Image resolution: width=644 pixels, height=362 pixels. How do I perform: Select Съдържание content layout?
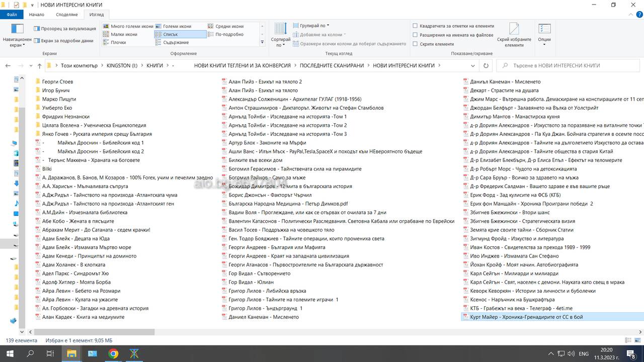tap(172, 42)
